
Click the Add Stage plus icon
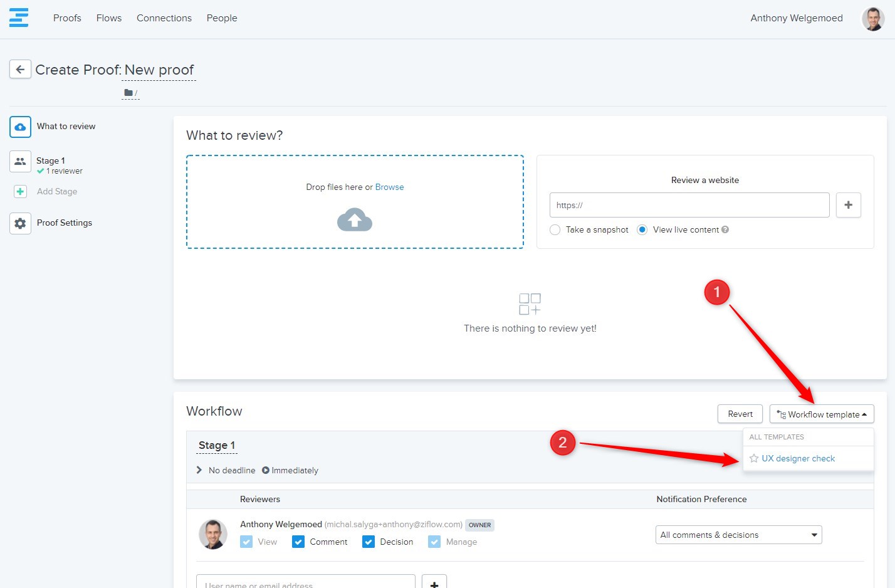click(20, 192)
